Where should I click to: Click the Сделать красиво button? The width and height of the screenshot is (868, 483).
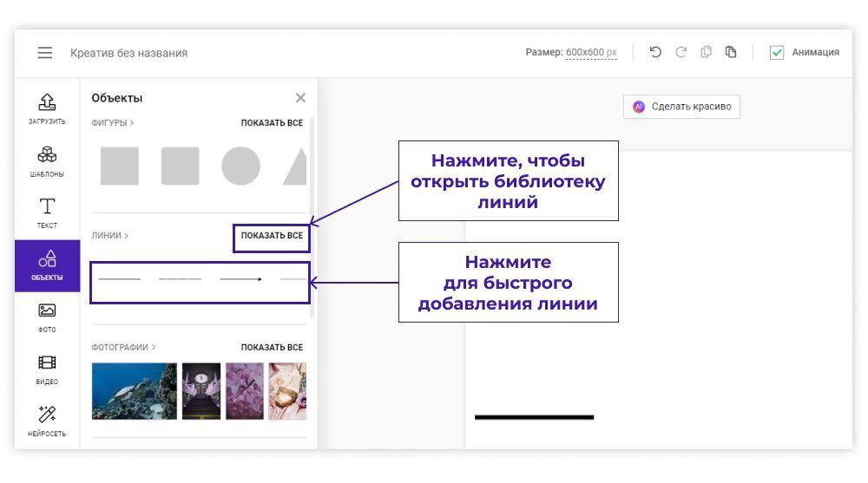coord(681,107)
